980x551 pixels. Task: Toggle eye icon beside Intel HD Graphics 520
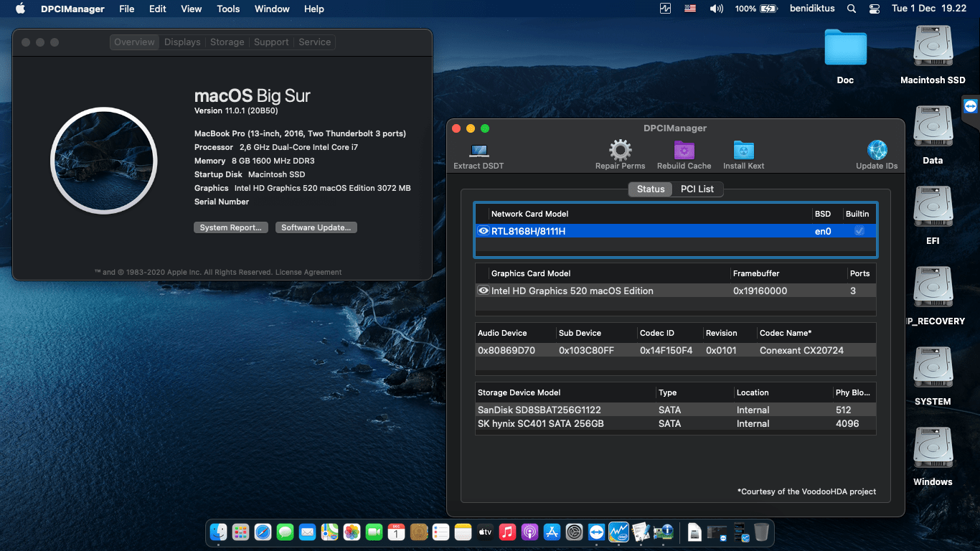tap(484, 291)
